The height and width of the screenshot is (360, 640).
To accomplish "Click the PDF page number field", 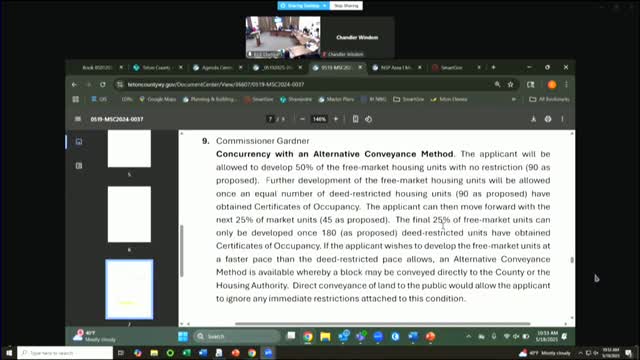I will (270, 119).
